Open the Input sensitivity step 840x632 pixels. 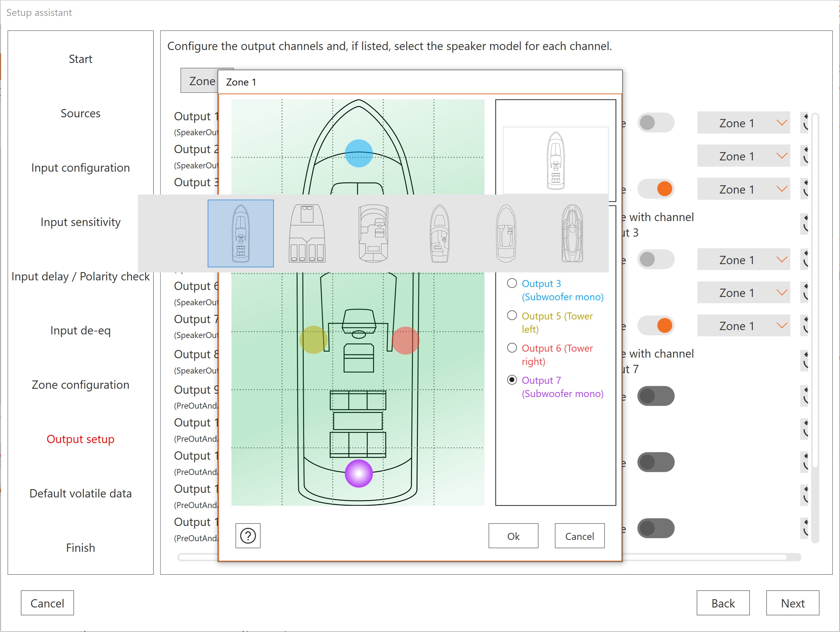click(x=80, y=222)
